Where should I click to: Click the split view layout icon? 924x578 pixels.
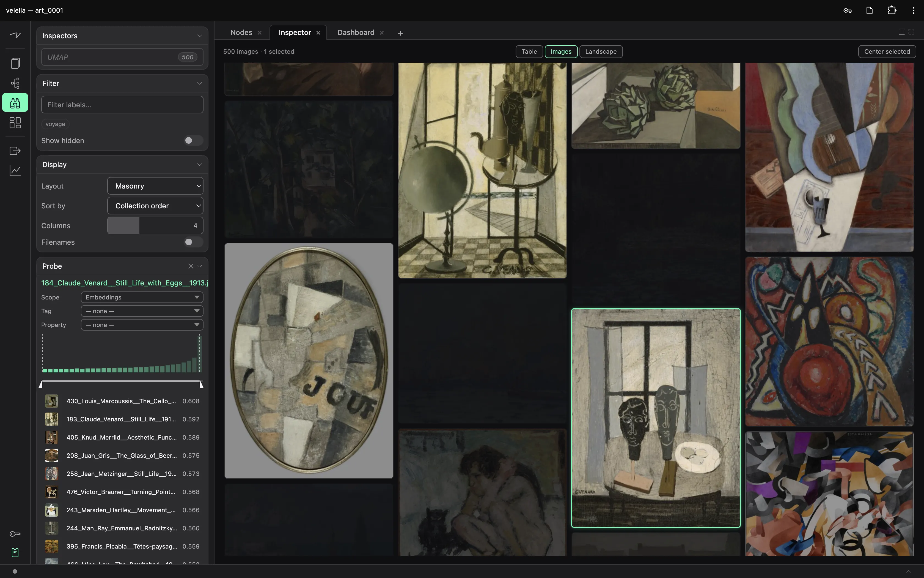[x=901, y=32]
